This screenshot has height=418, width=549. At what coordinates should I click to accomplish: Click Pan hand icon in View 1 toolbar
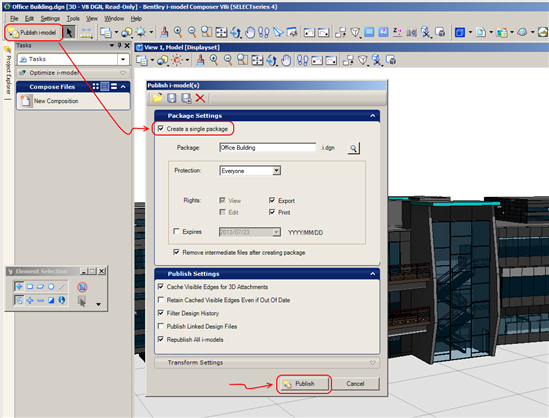(286, 60)
